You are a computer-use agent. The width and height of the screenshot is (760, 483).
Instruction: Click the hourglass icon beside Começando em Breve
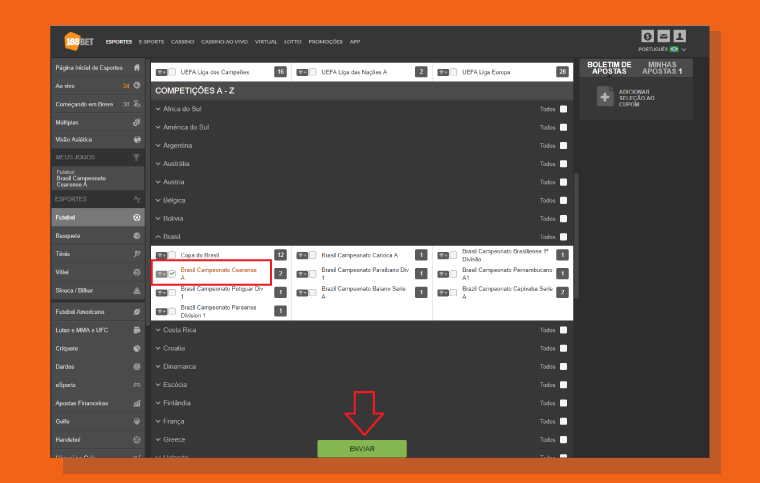pos(137,104)
